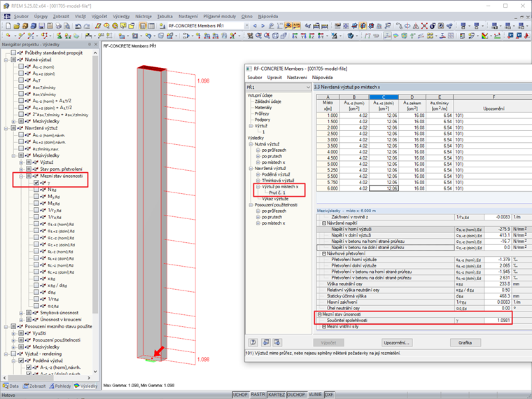Collapse the Mezní stav únosnosti navigator node
This screenshot has width=532, height=399.
21,176
